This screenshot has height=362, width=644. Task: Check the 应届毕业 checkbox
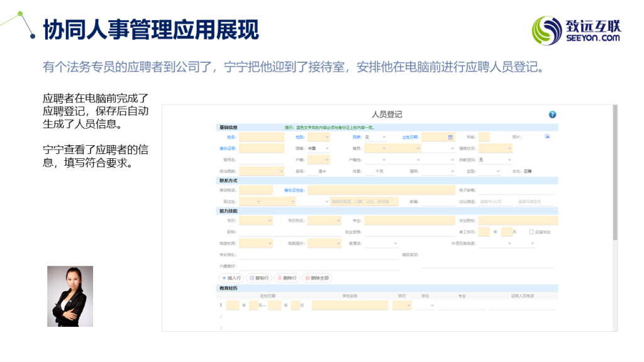point(531,232)
